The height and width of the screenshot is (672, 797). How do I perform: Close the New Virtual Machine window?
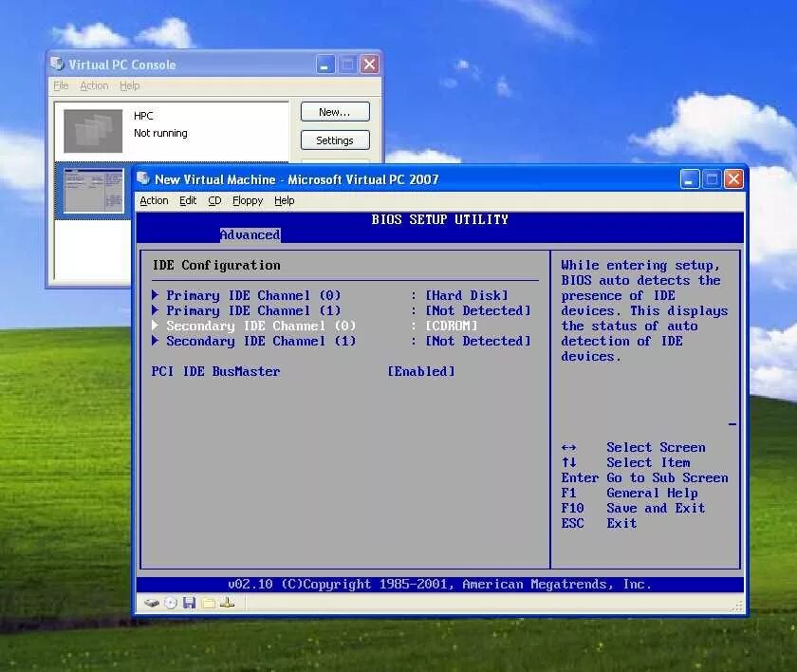[733, 179]
